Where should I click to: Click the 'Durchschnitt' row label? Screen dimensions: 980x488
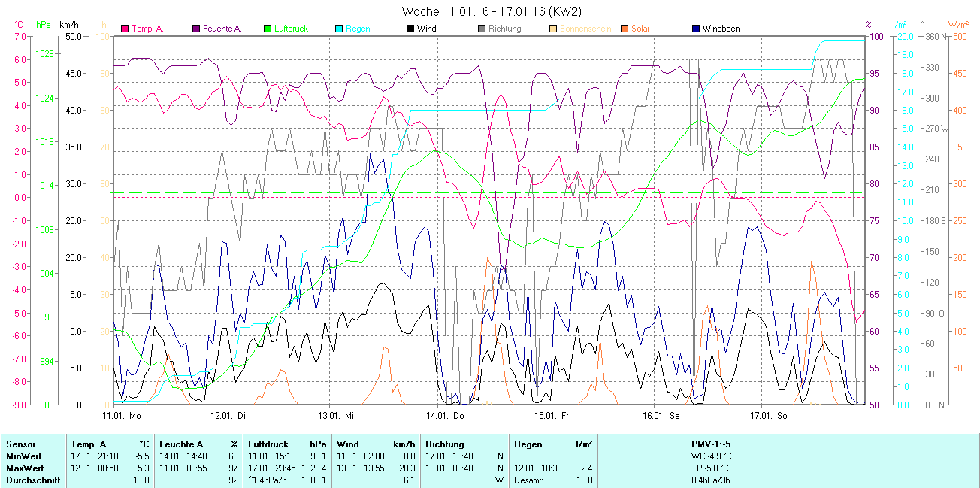[32, 480]
